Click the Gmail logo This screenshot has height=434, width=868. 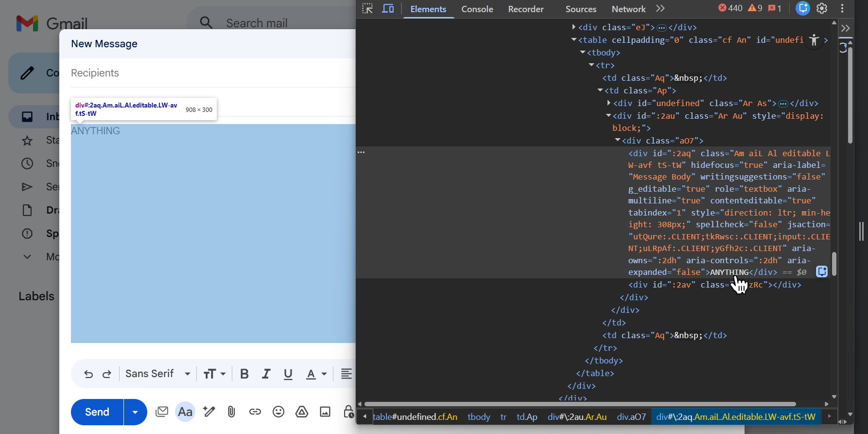pyautogui.click(x=52, y=23)
